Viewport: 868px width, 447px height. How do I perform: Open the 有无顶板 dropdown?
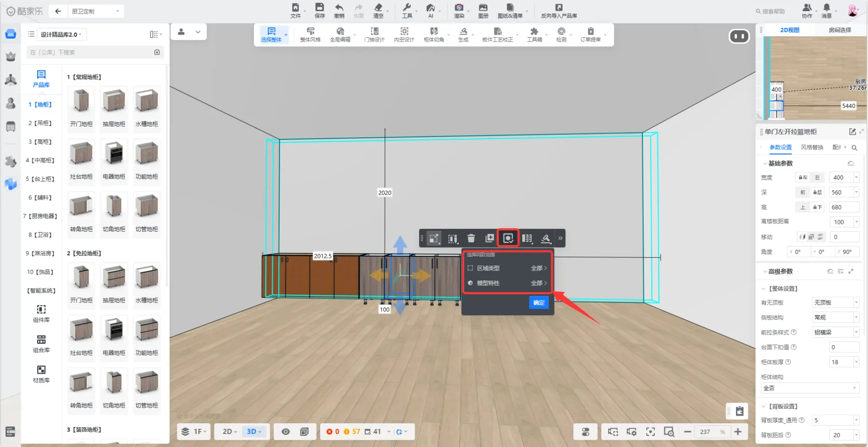pyautogui.click(x=836, y=303)
